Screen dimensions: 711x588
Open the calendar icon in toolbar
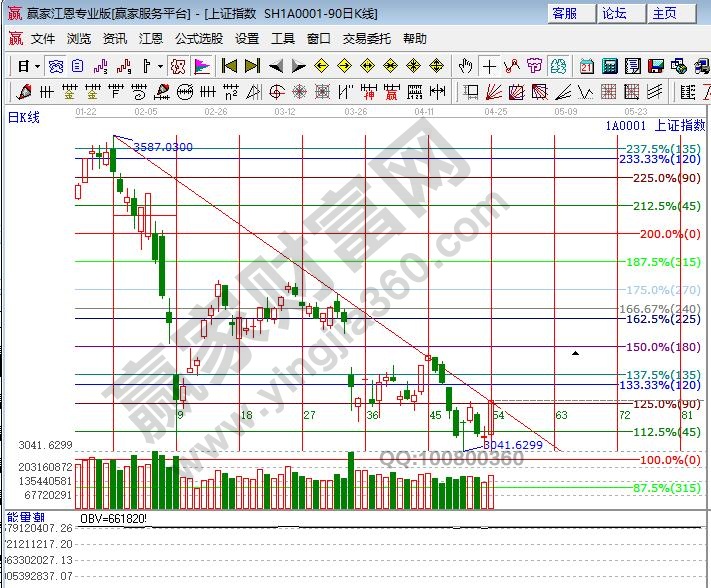[x=586, y=66]
